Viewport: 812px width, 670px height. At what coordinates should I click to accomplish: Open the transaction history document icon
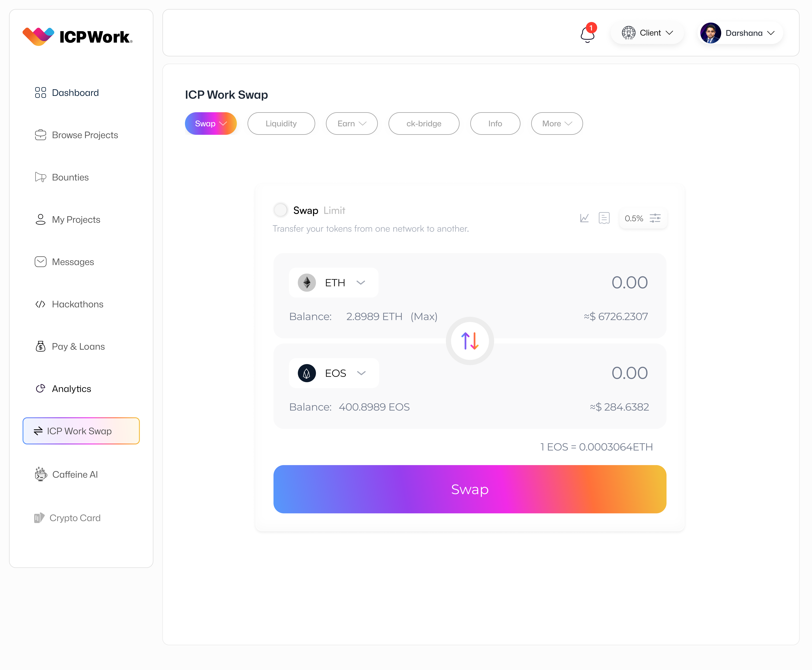tap(604, 218)
